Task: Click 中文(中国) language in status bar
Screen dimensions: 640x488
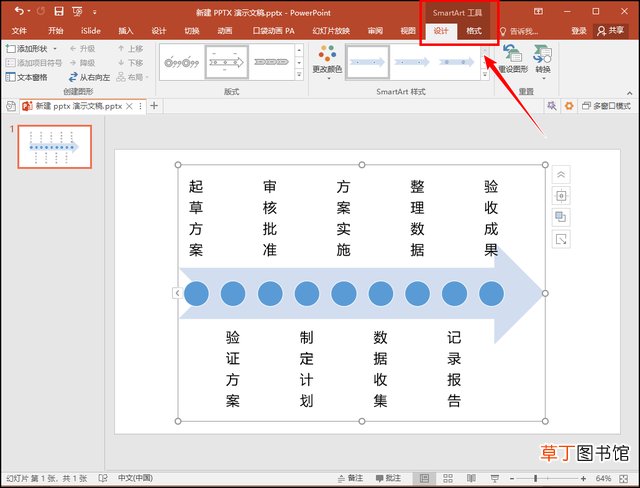Action: tap(135, 478)
